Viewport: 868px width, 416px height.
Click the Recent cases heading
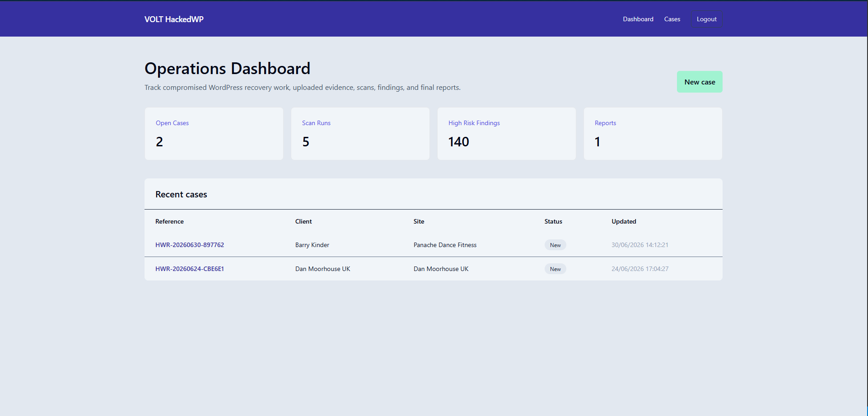pos(181,194)
